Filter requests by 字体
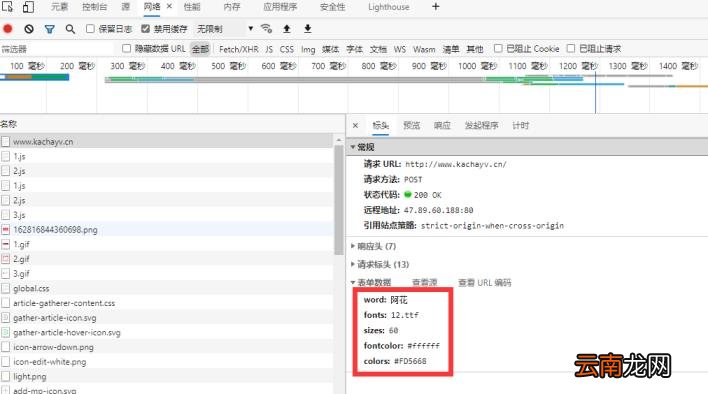The width and height of the screenshot is (708, 394). [x=354, y=49]
